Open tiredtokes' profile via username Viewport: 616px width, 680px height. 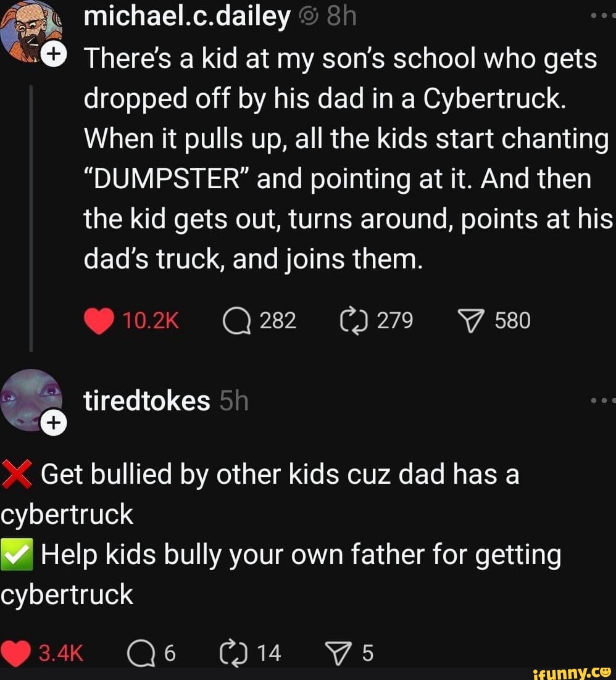[x=147, y=401]
